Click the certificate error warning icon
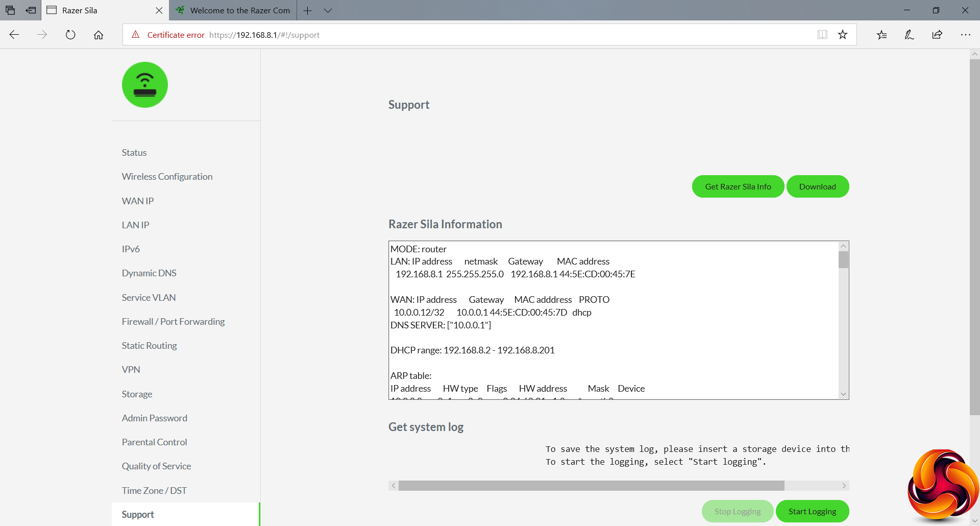This screenshot has height=526, width=980. pos(136,35)
